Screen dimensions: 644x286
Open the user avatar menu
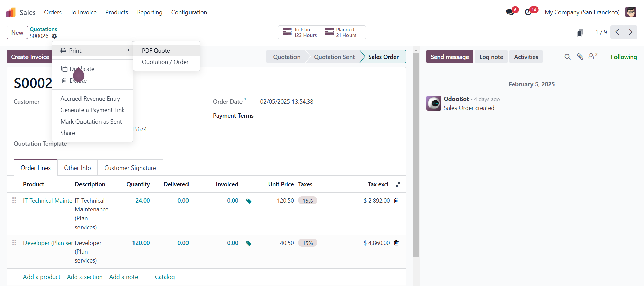(x=631, y=12)
